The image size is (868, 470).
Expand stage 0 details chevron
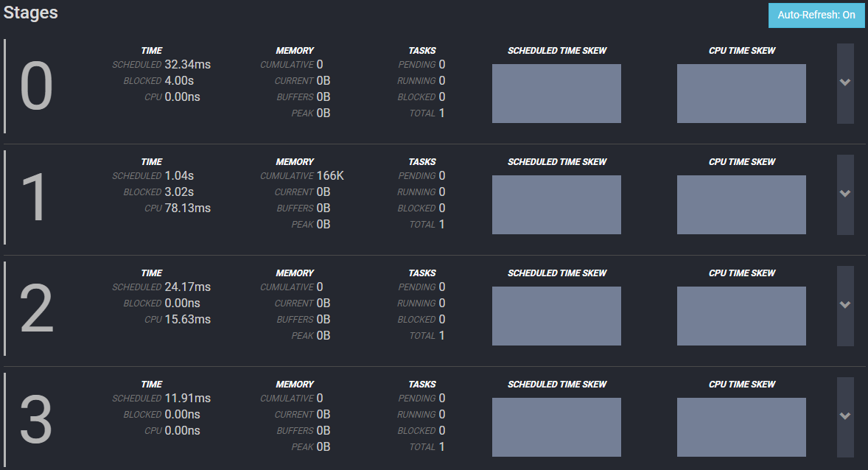845,83
